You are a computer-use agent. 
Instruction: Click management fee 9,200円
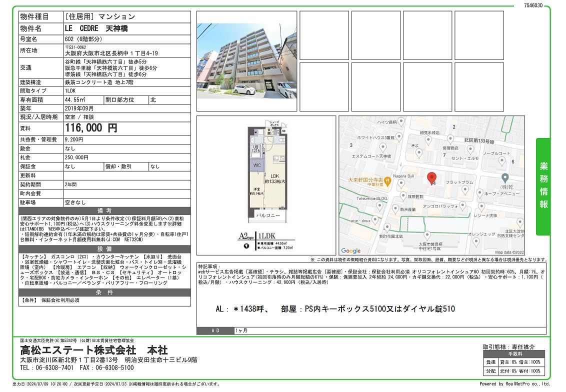[x=74, y=139]
